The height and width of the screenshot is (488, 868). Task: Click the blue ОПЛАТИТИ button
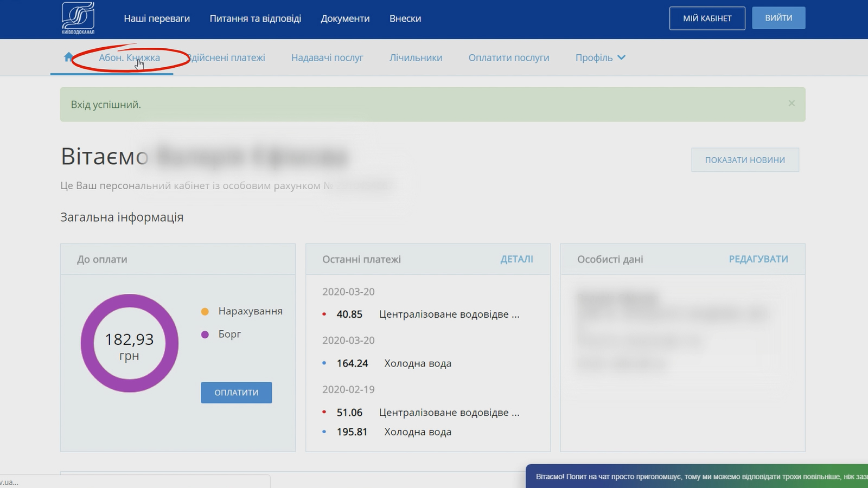pos(237,393)
